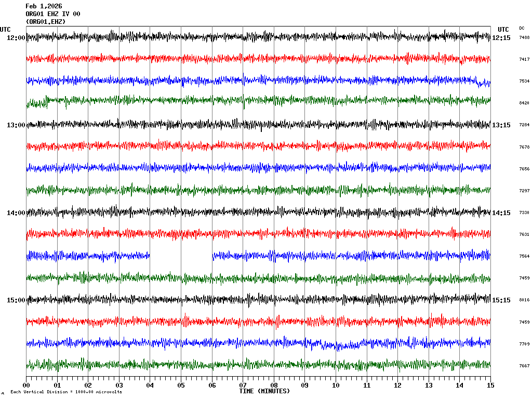This screenshot has height=399, width=532.
Task: Click the 14:00 hour label on left
Action: point(16,213)
